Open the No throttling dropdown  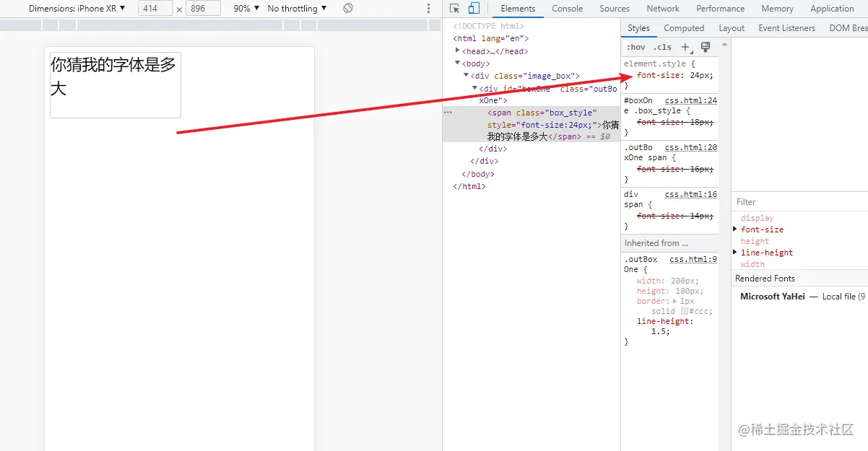(x=297, y=9)
